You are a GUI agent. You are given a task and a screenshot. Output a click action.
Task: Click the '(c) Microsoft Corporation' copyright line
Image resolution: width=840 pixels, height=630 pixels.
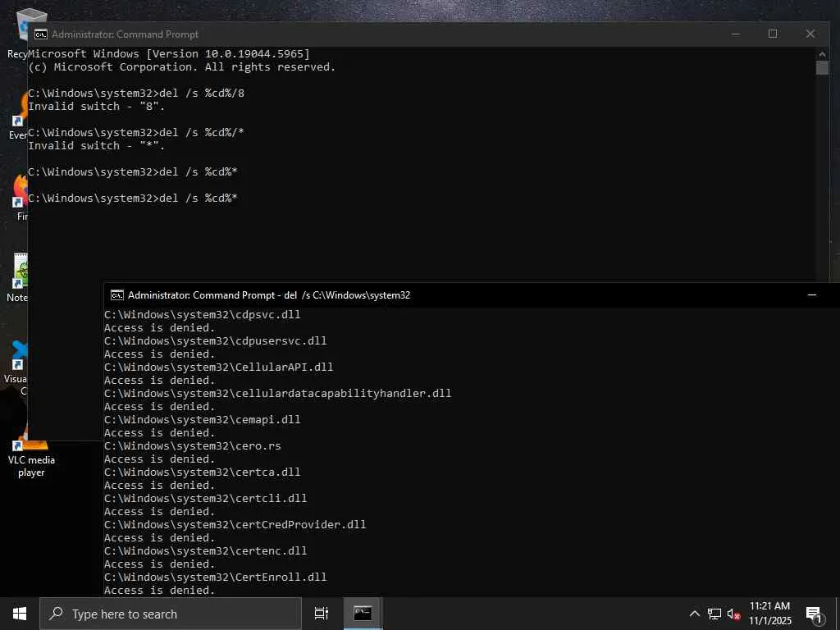click(181, 67)
